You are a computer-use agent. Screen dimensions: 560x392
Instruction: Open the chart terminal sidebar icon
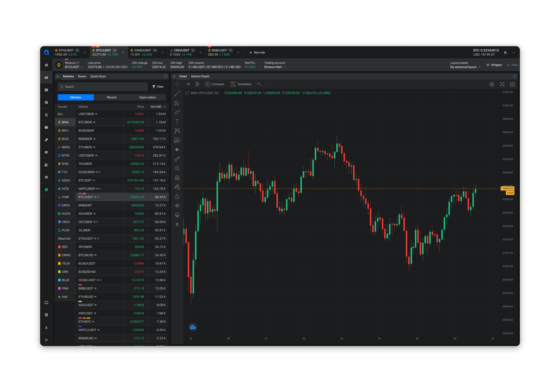(x=46, y=77)
